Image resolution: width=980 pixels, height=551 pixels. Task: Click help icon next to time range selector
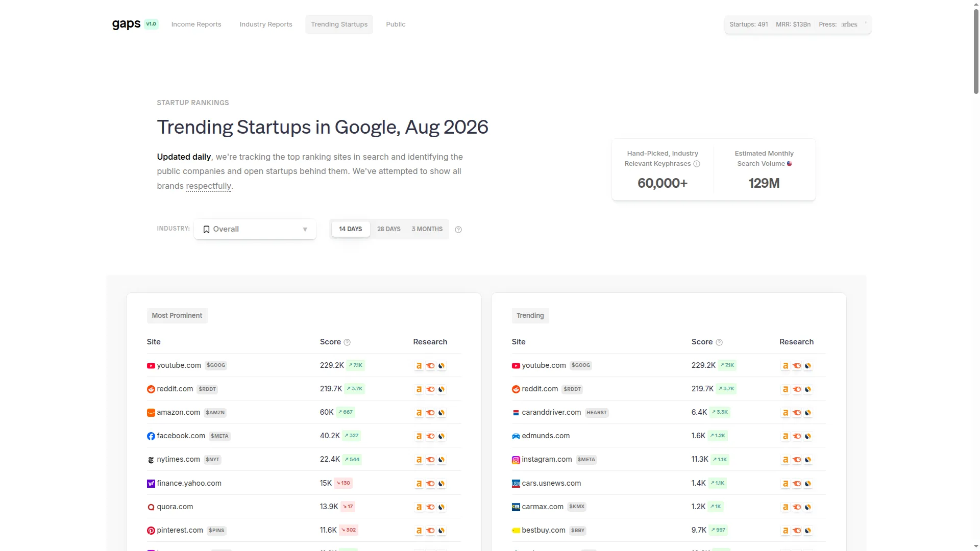point(458,230)
